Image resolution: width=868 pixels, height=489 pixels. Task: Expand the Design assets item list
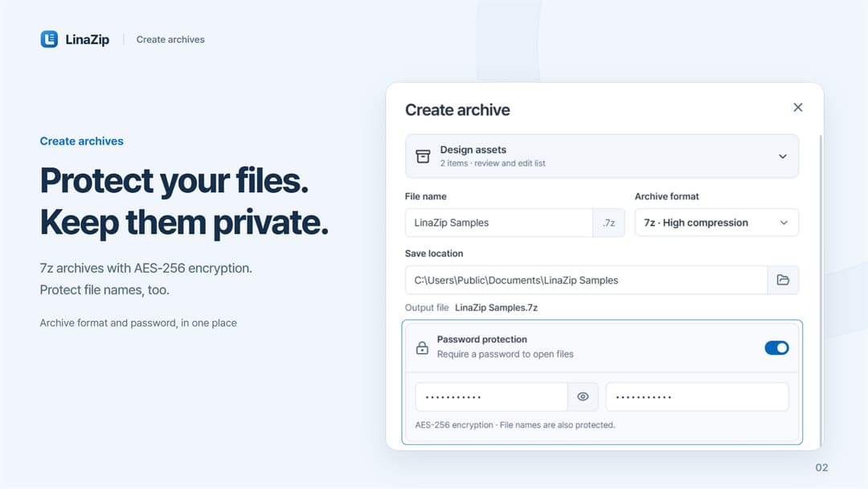783,156
